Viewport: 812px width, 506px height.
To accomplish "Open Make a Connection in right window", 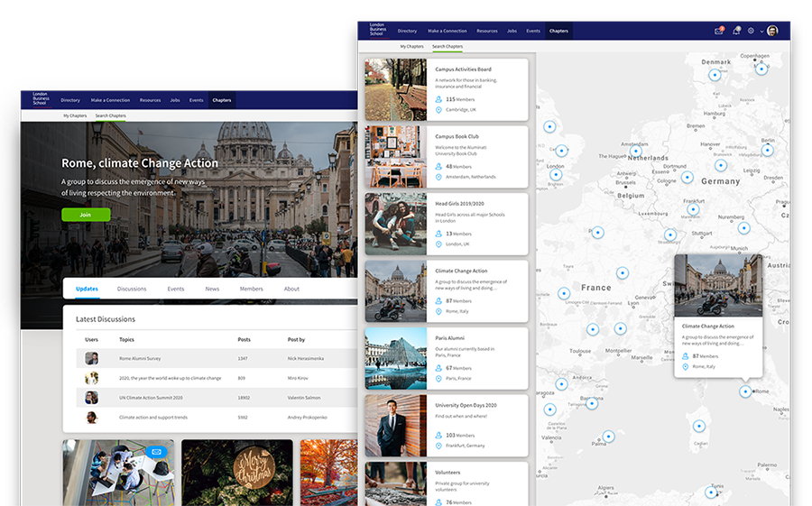I will (x=447, y=31).
